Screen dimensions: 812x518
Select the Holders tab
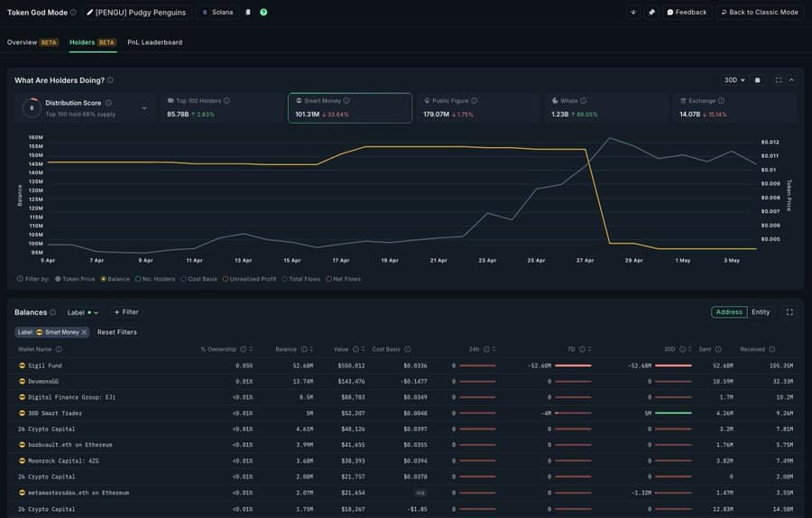[x=93, y=42]
